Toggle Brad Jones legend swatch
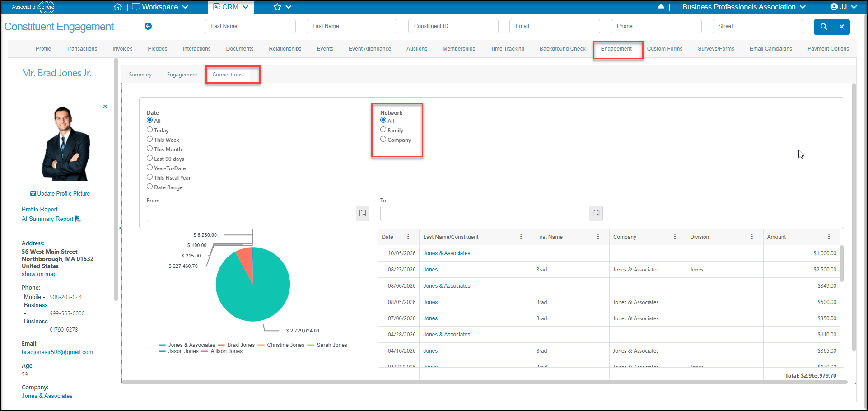 (221, 345)
